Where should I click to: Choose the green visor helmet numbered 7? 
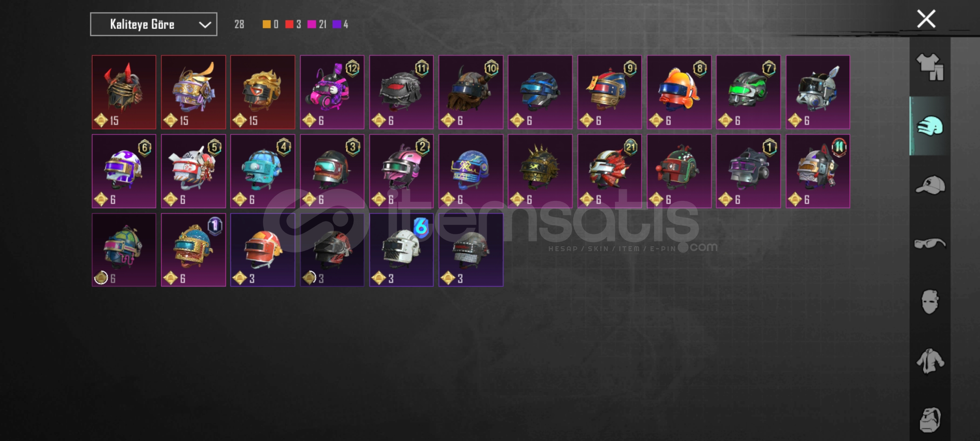click(x=748, y=92)
